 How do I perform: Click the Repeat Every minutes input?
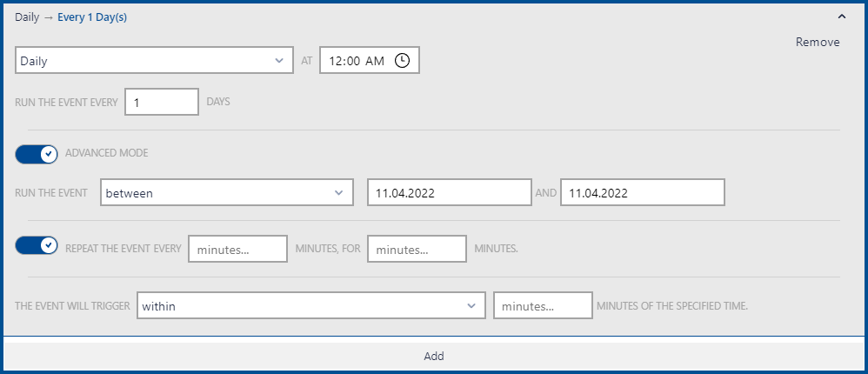coord(237,249)
